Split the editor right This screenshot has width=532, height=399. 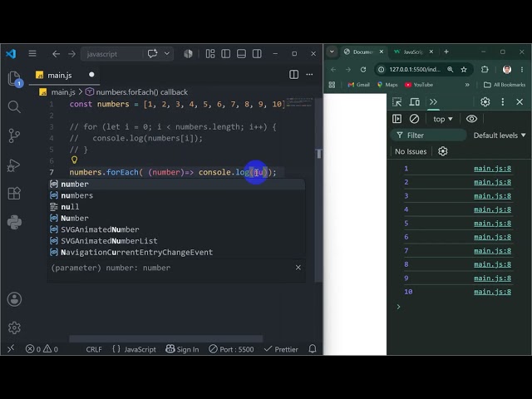pos(293,74)
